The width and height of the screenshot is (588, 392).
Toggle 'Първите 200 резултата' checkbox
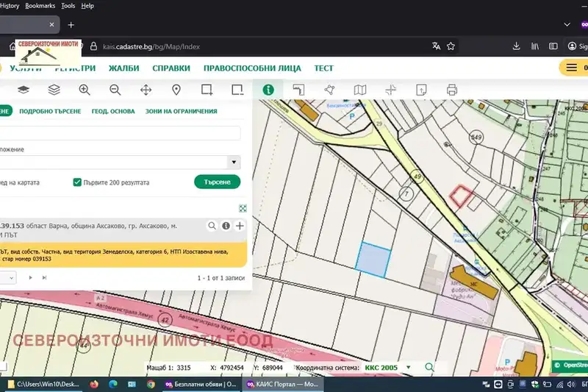tap(77, 182)
